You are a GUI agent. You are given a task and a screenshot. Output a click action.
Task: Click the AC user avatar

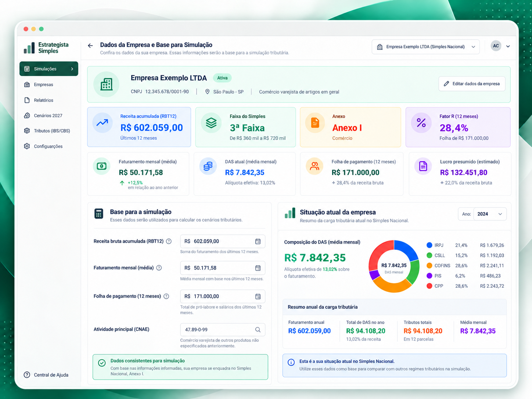[496, 46]
